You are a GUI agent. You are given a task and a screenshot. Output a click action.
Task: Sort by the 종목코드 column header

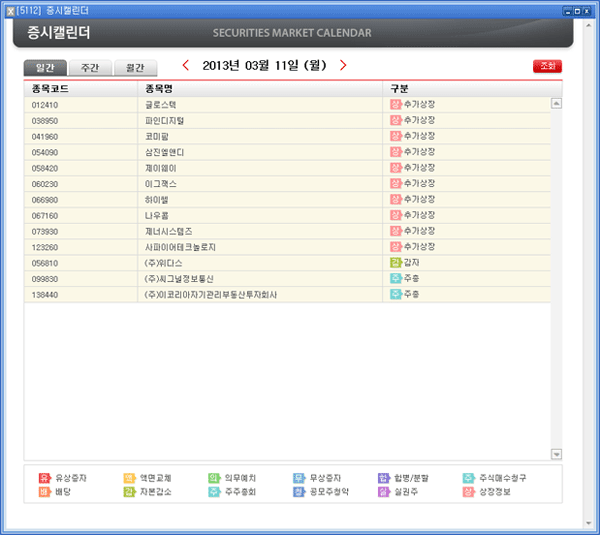point(50,88)
